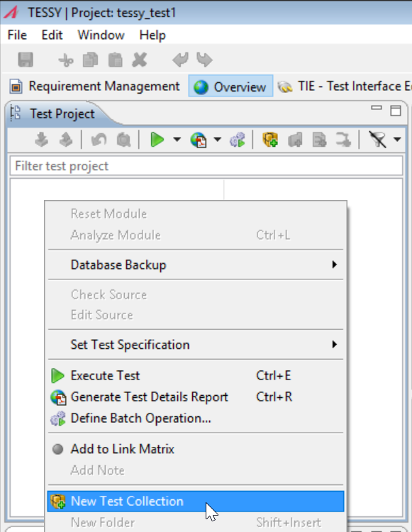Image resolution: width=412 pixels, height=532 pixels.
Task: Click the Analyze Module menu entry
Action: click(x=196, y=235)
